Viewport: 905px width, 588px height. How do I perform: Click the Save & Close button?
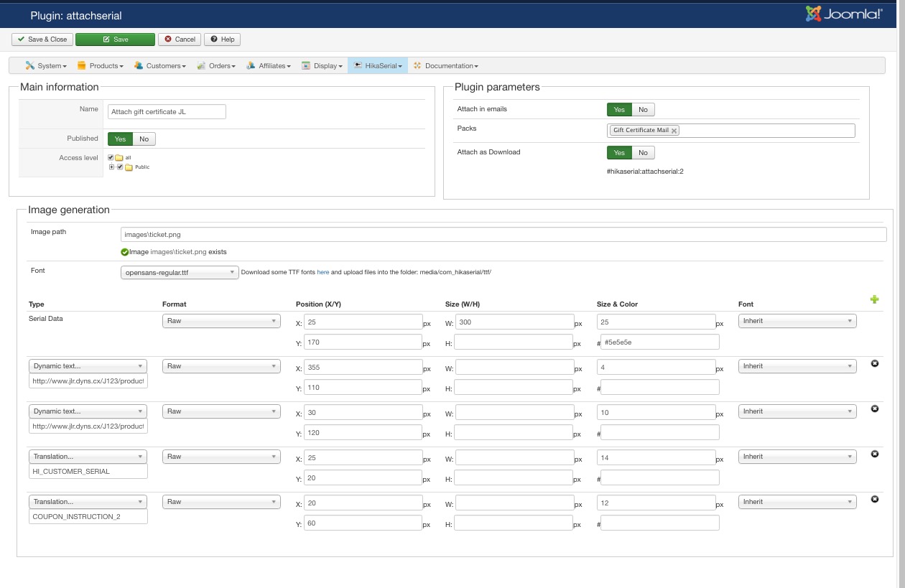coord(42,39)
